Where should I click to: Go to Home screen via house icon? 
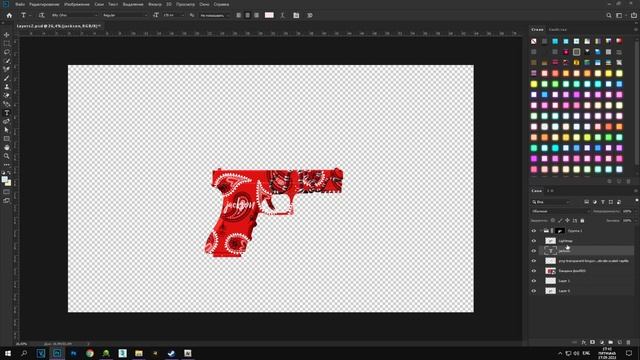[x=9, y=15]
